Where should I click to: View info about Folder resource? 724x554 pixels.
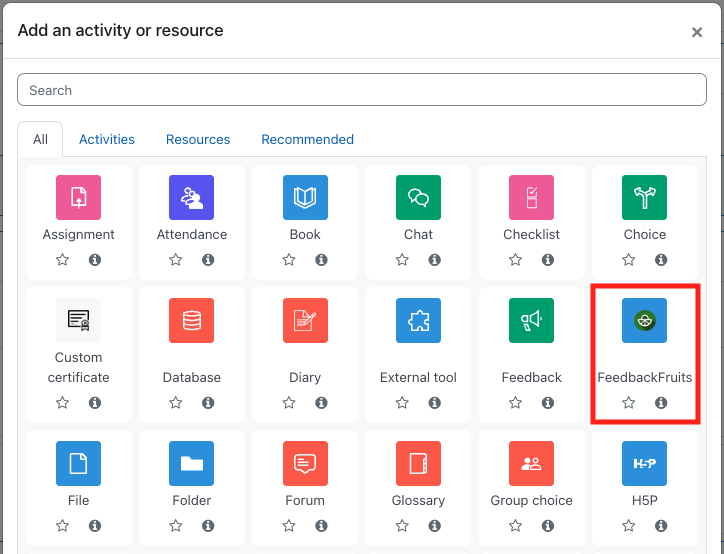click(x=208, y=526)
